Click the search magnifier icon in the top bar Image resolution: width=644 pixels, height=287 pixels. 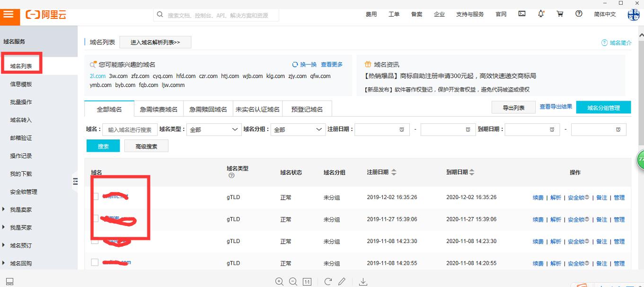coord(160,15)
